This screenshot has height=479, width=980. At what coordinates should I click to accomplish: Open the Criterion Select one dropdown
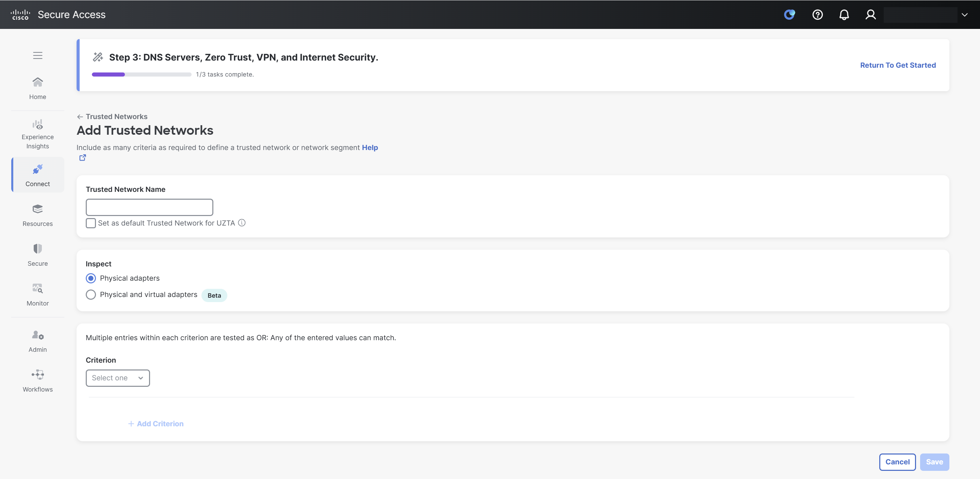pos(118,378)
